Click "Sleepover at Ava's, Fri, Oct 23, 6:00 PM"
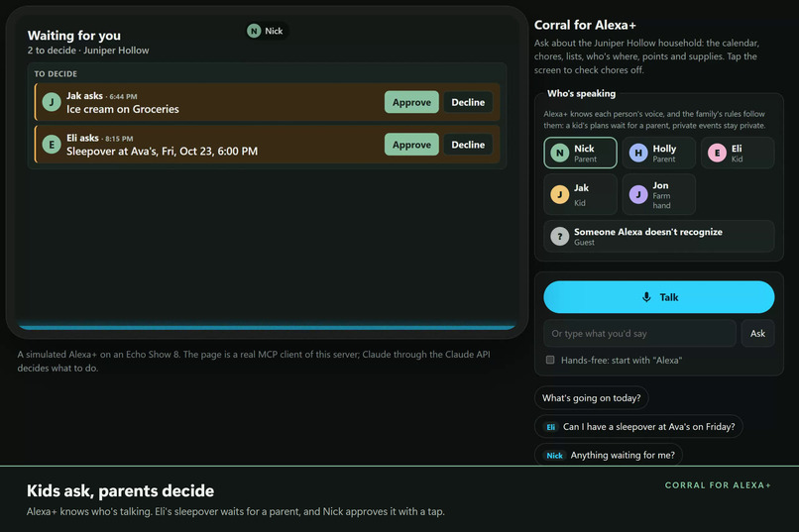This screenshot has width=799, height=532. (x=162, y=152)
